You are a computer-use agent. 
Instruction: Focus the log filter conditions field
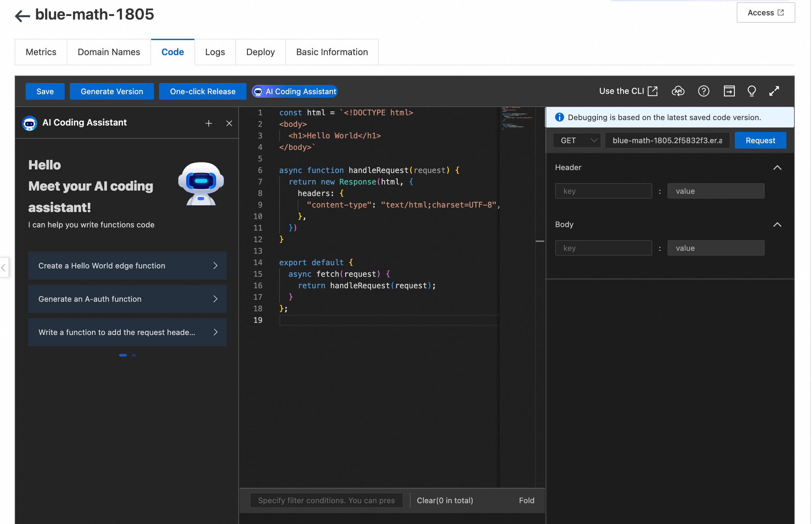coord(326,500)
